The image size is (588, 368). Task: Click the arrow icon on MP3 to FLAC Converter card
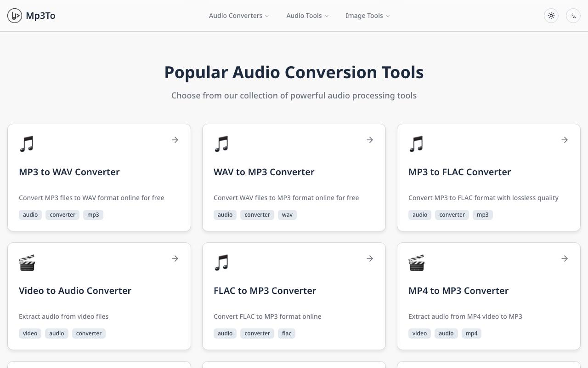pyautogui.click(x=565, y=140)
